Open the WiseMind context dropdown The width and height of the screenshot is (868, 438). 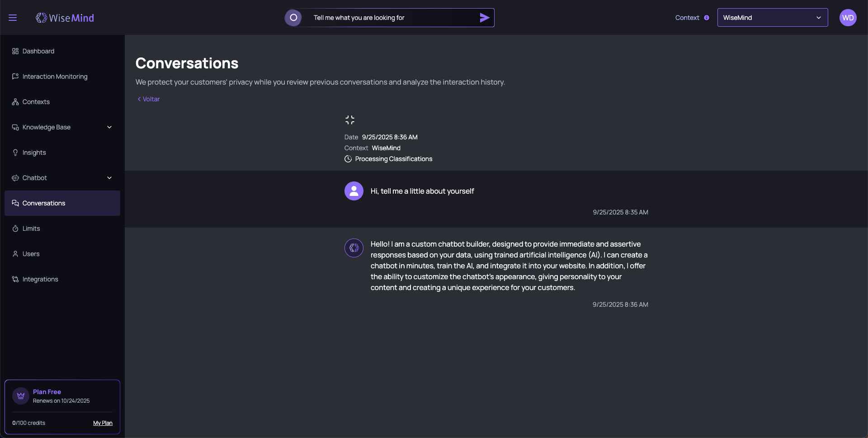point(772,18)
